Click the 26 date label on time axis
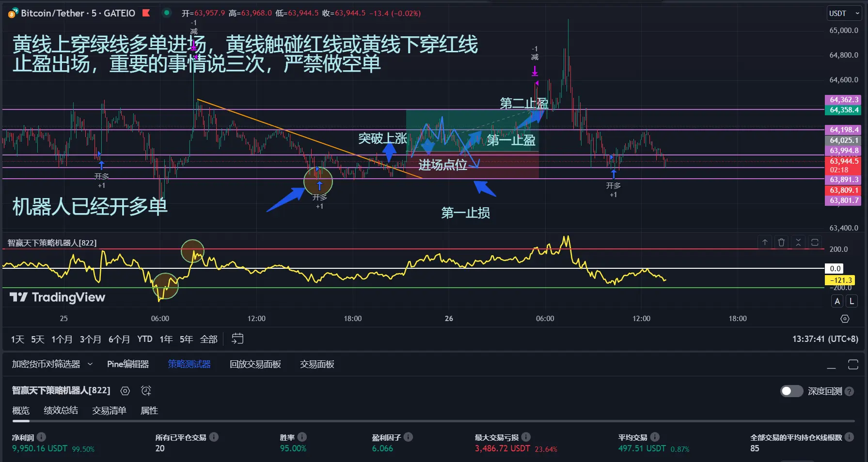This screenshot has width=868, height=462. coord(449,319)
